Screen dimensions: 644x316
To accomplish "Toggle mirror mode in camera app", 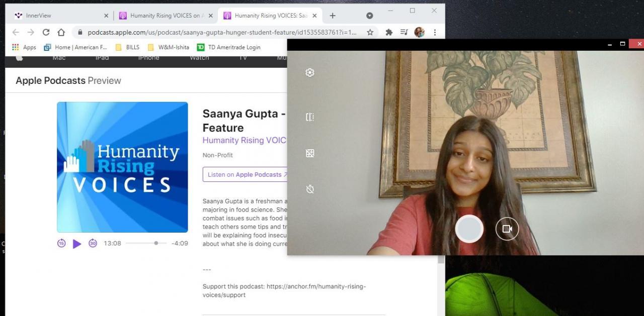I will [x=310, y=117].
